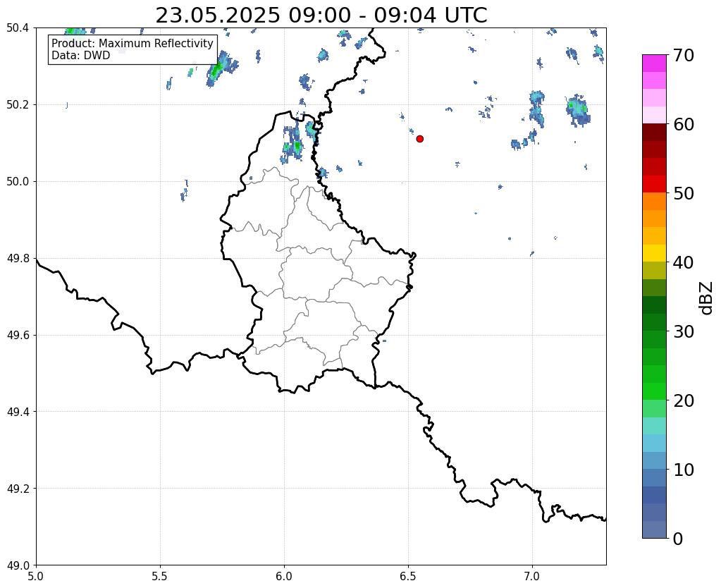Click the 7.0 longitude axis label

[x=532, y=576]
